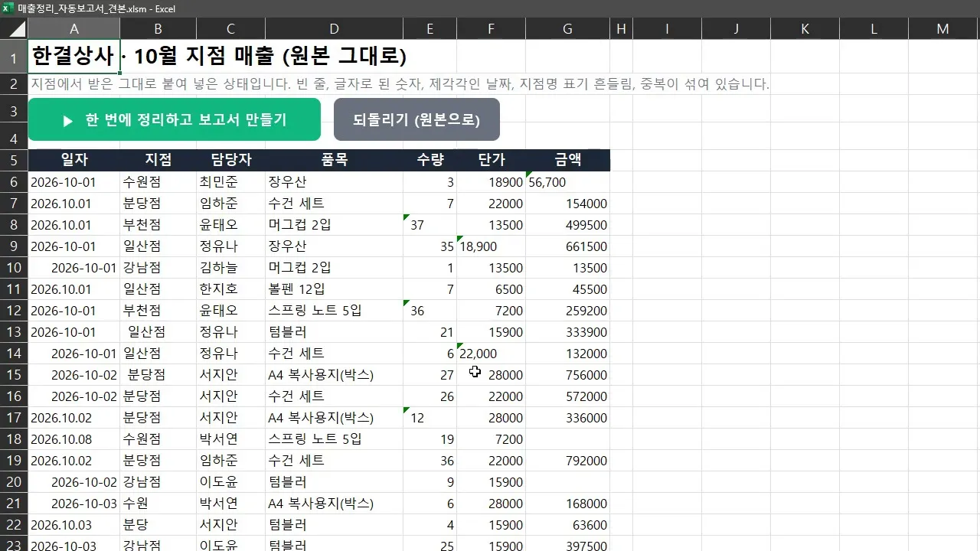Screen dimensions: 980x551
Task: Select row 12 header
Action: coord(14,311)
